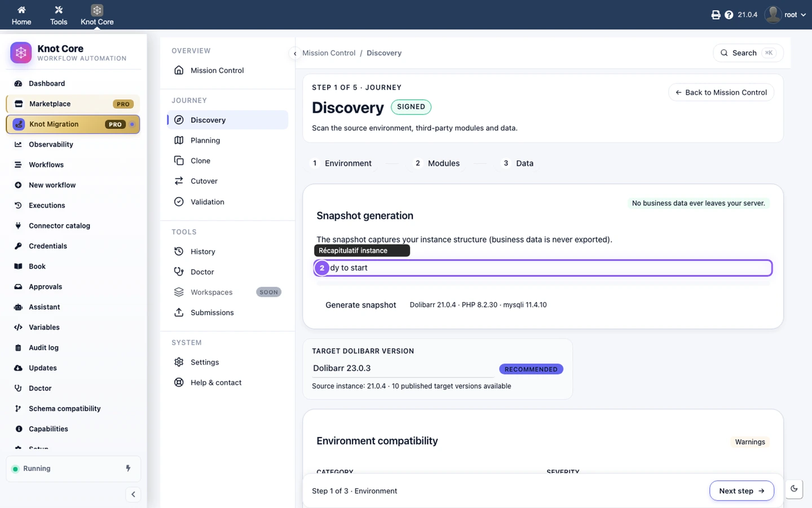This screenshot has height=508, width=812.
Task: Click the Variables code icon
Action: (x=18, y=327)
